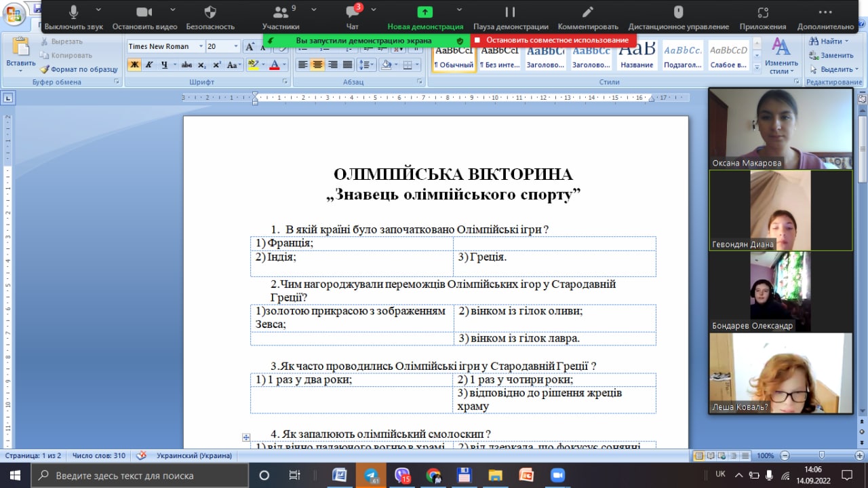Open the line spacing menu
The image size is (868, 488).
[x=366, y=65]
